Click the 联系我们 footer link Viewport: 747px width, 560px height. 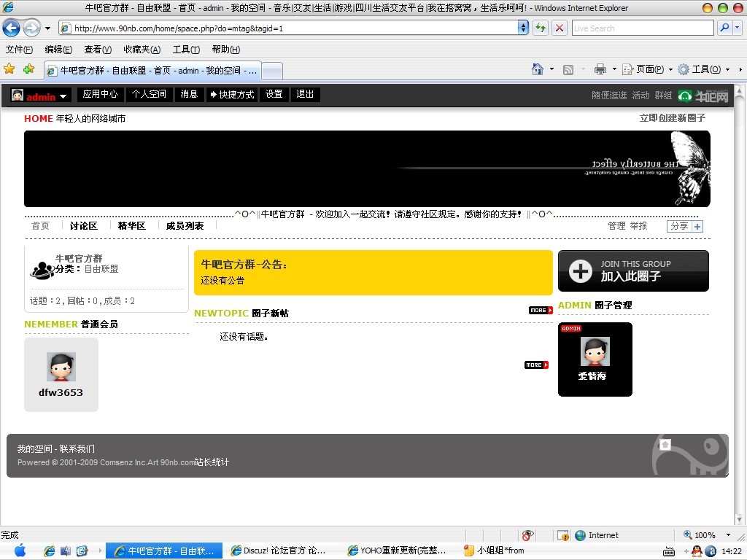[x=77, y=449]
